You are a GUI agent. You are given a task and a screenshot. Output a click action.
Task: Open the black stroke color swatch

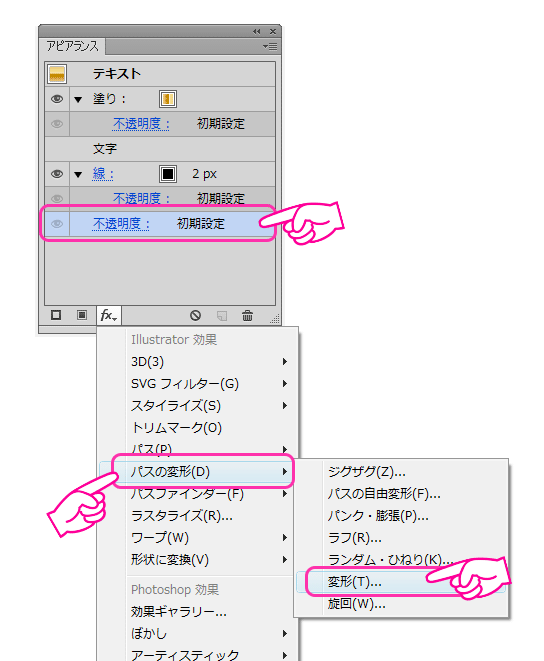[168, 174]
